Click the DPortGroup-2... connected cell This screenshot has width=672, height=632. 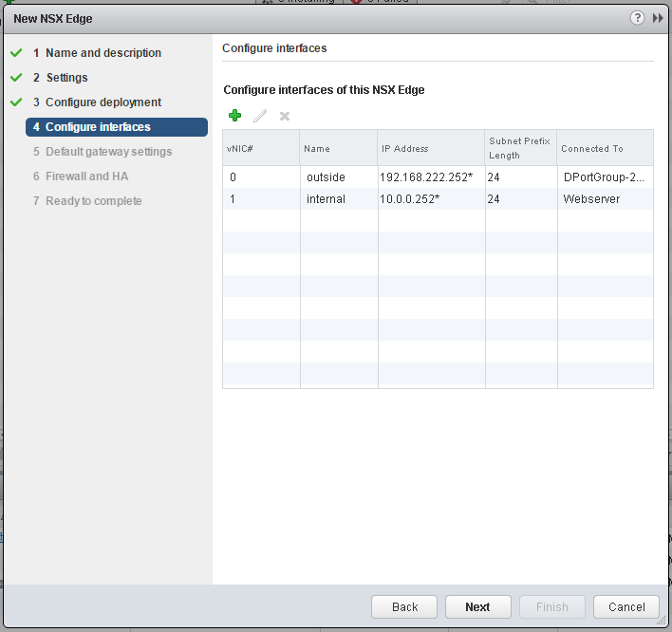pyautogui.click(x=606, y=177)
